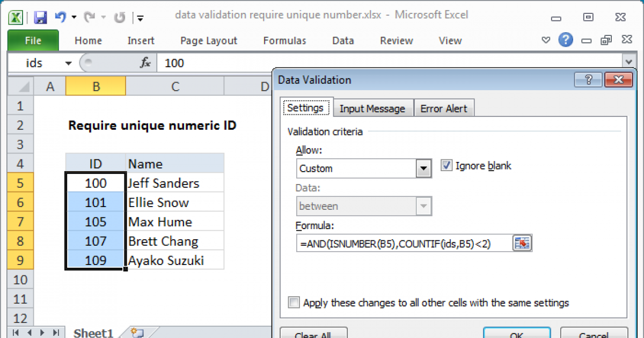Viewport: 644px width, 338px height.
Task: Click the Save icon on Quick Access Toolbar
Action: click(40, 17)
